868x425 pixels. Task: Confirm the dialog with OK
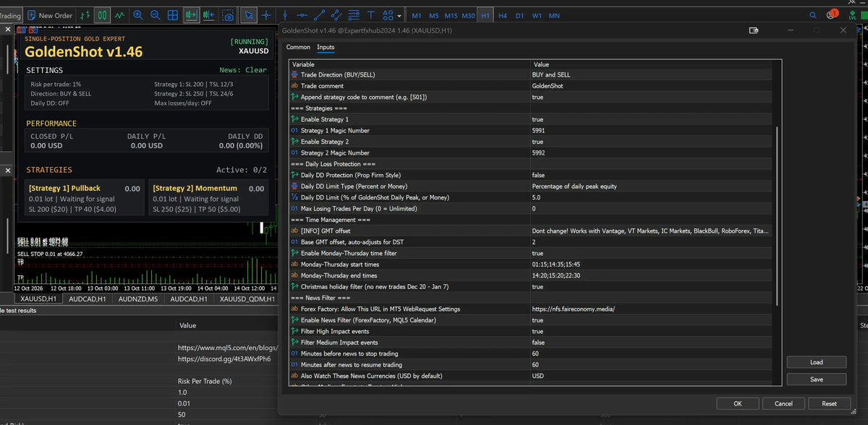click(x=737, y=403)
